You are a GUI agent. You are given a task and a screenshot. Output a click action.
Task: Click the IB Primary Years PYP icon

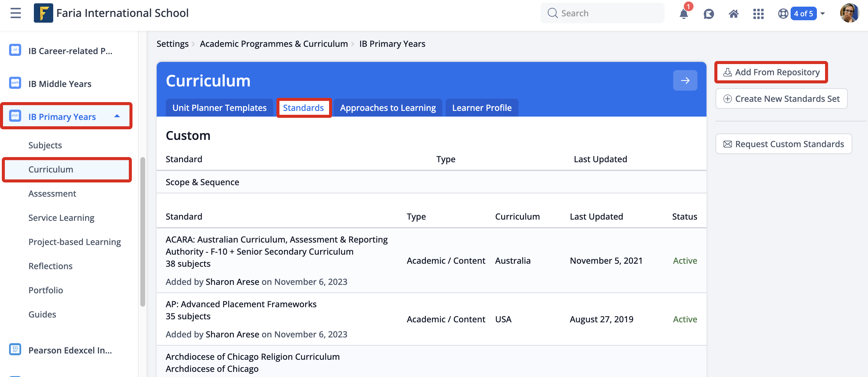15,116
